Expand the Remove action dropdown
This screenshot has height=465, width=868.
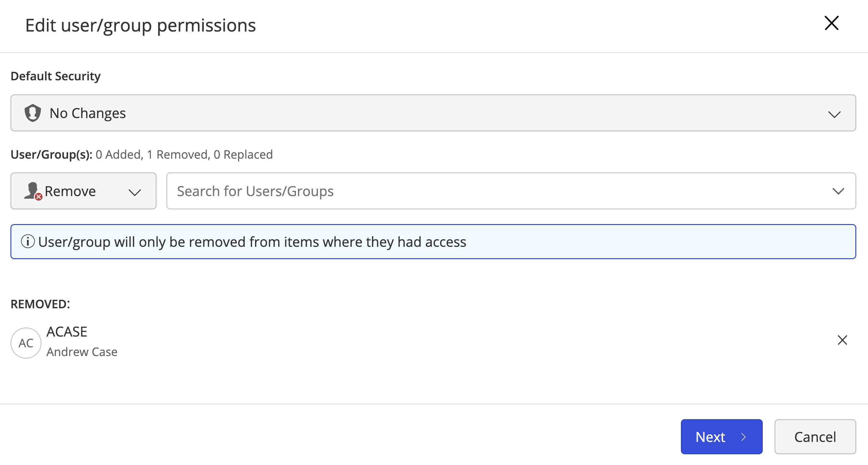pos(83,191)
